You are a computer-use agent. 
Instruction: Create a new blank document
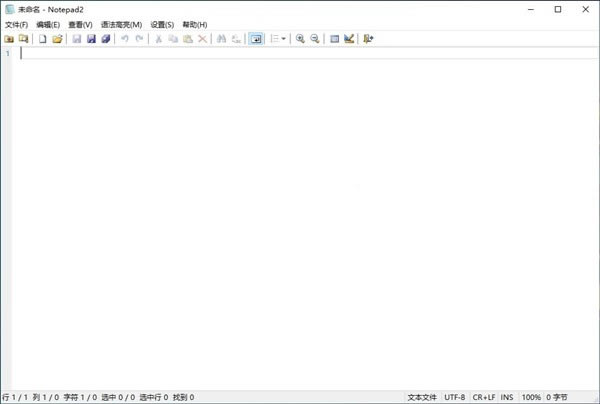click(x=43, y=39)
